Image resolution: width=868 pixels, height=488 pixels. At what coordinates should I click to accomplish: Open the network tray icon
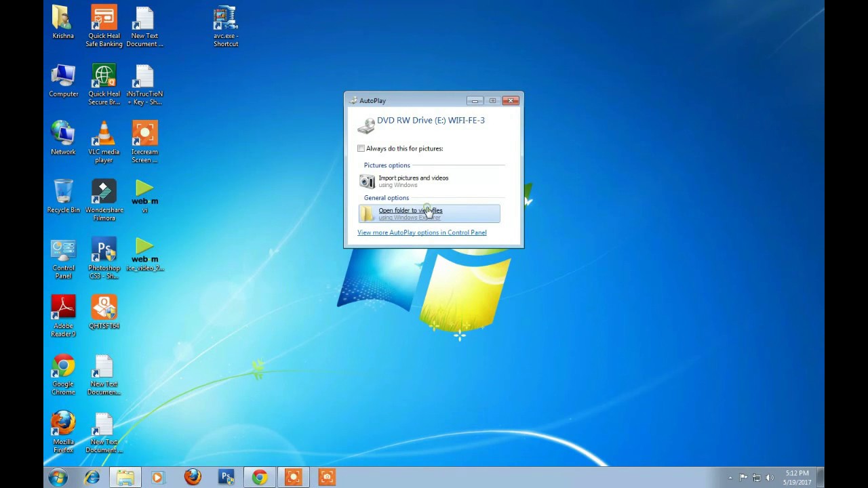point(757,478)
